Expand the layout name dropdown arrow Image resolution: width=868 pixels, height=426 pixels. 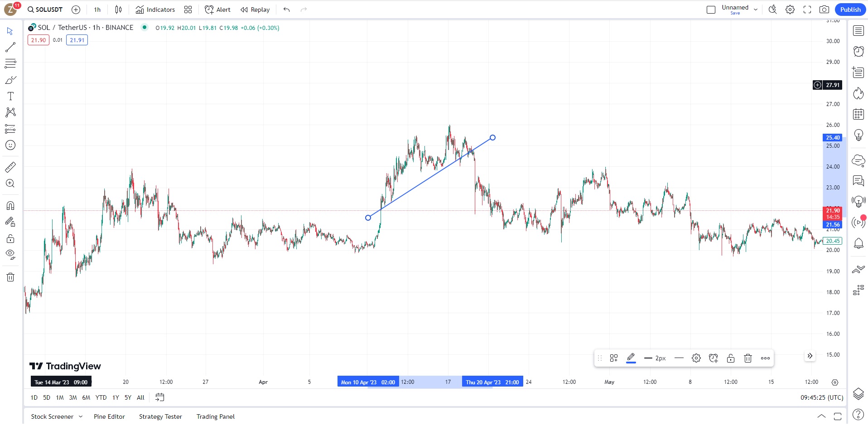point(756,10)
